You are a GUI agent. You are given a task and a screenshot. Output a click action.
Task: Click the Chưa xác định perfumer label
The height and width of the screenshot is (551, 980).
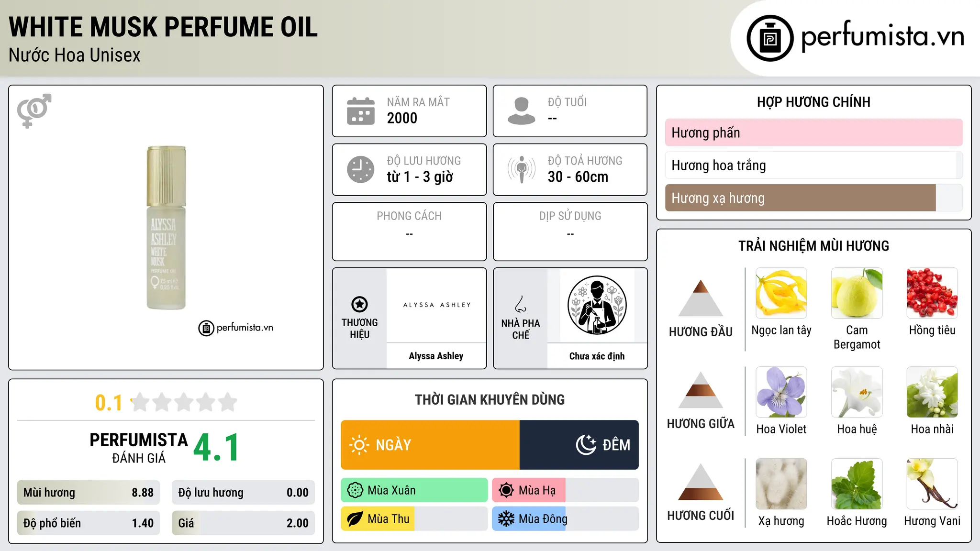coord(597,356)
